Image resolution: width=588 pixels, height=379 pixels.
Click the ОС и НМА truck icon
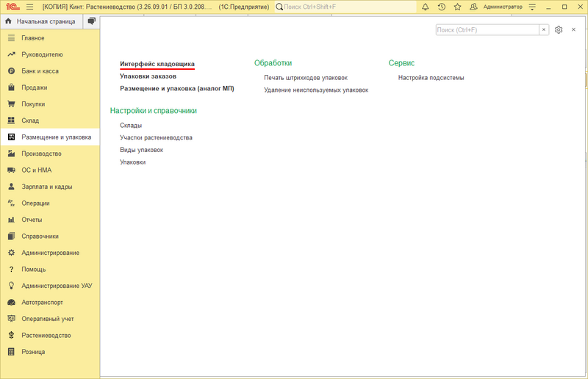click(11, 170)
